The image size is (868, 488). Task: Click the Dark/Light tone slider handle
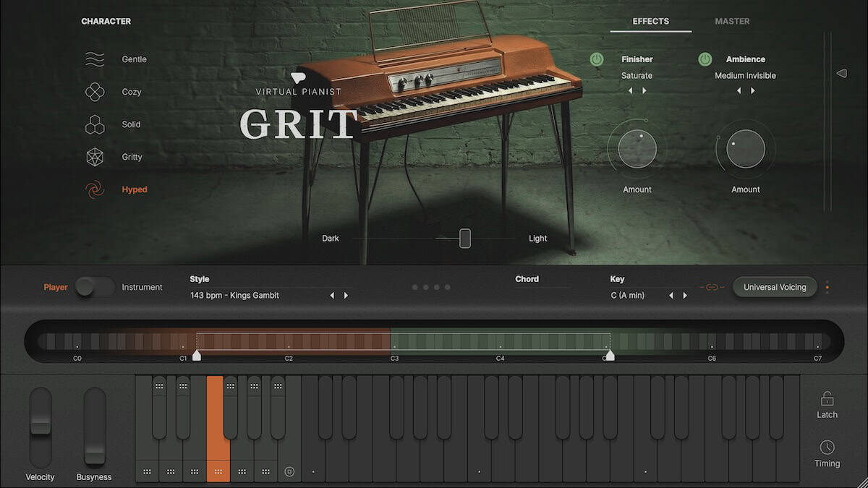pos(464,238)
